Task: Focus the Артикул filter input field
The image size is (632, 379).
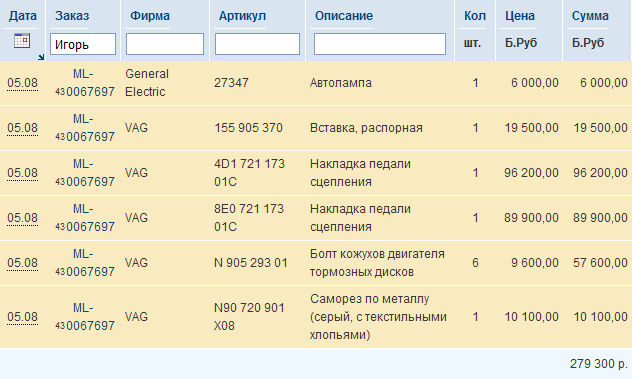Action: (x=257, y=44)
